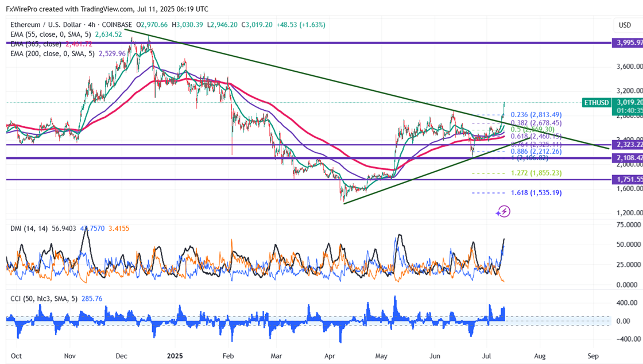
Task: Click the CCI (50, hlc3, SMA, 5) legend
Action: point(44,299)
